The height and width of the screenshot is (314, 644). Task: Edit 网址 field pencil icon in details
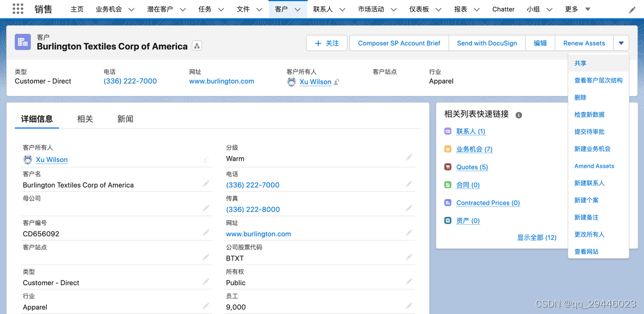coord(409,232)
